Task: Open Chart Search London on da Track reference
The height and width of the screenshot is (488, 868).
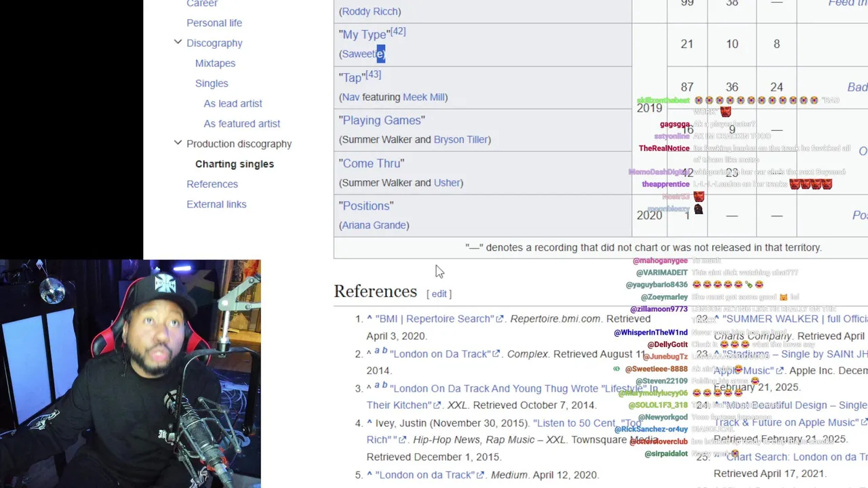Action: click(797, 457)
